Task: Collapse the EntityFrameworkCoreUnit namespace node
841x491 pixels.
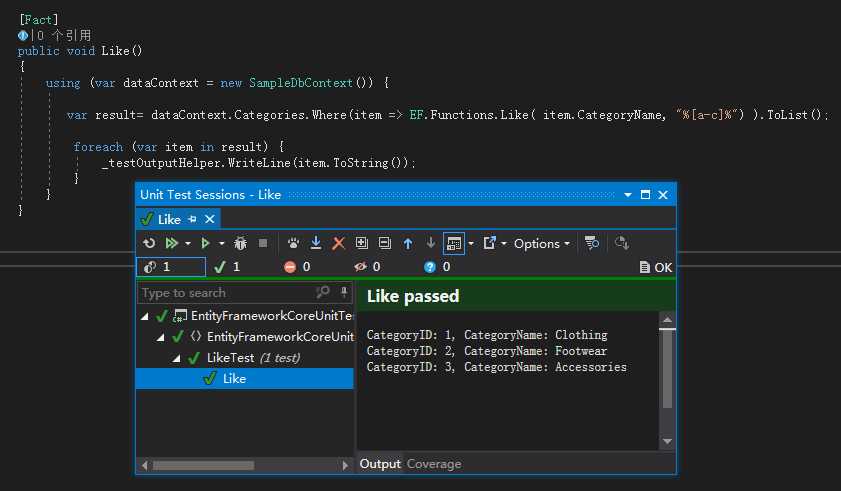Action: pos(160,338)
